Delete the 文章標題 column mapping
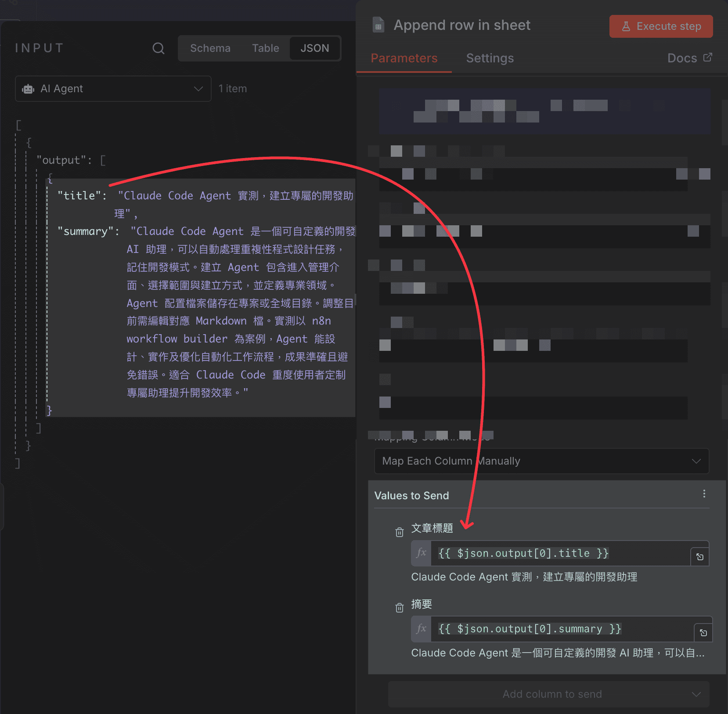The width and height of the screenshot is (728, 714). coord(400,532)
